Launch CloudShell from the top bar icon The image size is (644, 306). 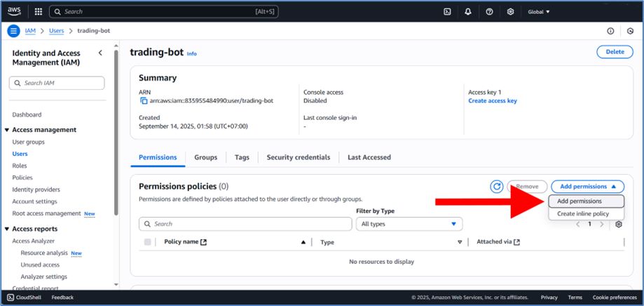pyautogui.click(x=447, y=12)
